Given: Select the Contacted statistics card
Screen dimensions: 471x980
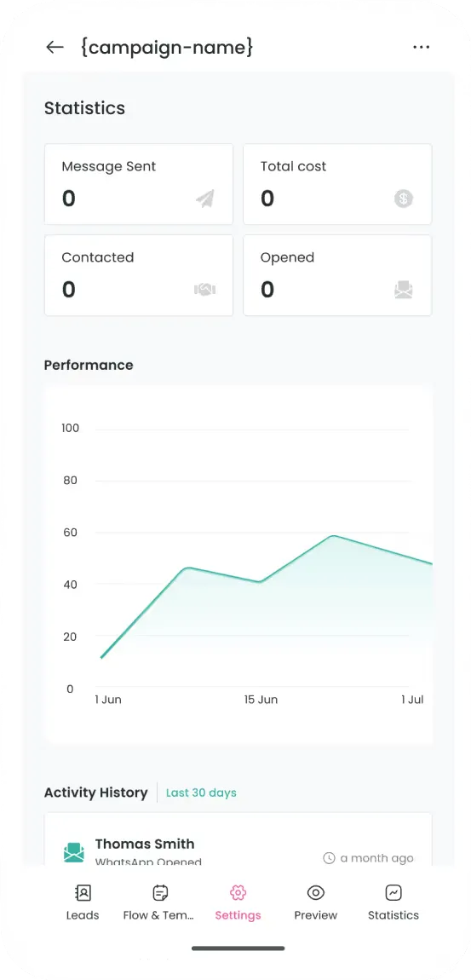Looking at the screenshot, I should pos(139,275).
